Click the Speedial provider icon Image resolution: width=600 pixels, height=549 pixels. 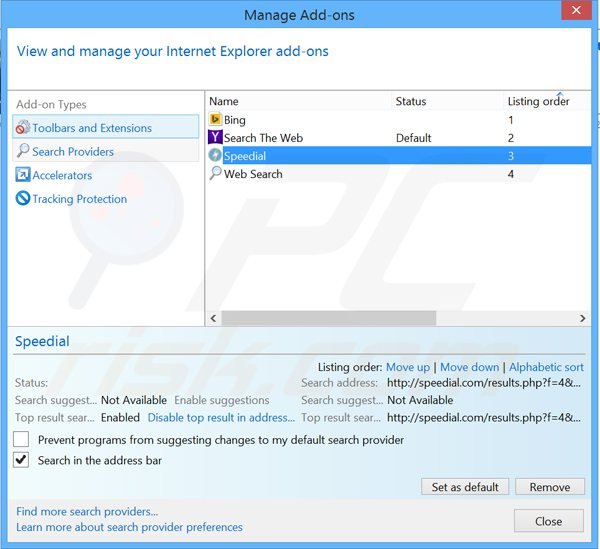[215, 155]
